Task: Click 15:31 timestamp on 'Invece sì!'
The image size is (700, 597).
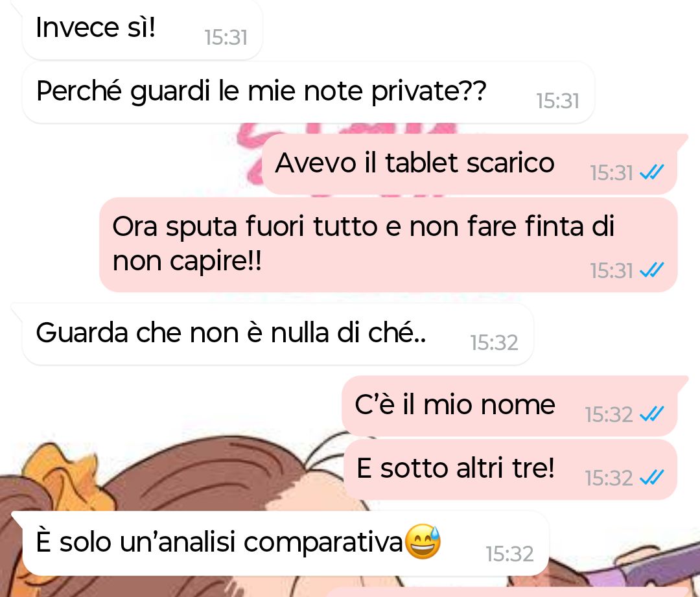Action: coord(226,38)
